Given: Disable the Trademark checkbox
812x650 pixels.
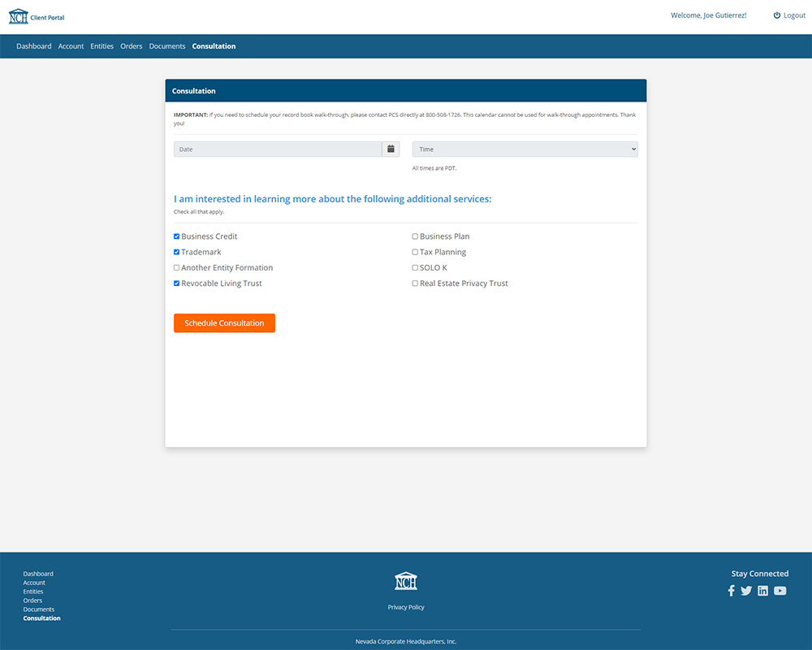Looking at the screenshot, I should [176, 252].
